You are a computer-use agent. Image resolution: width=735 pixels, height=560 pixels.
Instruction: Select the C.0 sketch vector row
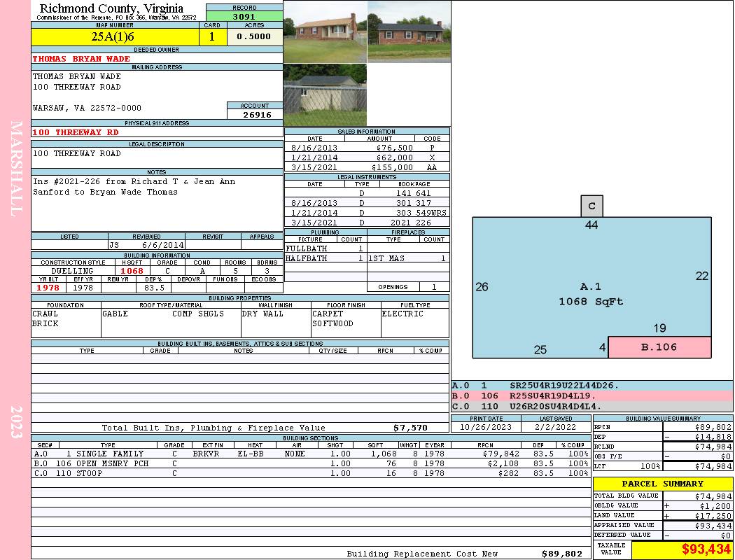pyautogui.click(x=591, y=406)
